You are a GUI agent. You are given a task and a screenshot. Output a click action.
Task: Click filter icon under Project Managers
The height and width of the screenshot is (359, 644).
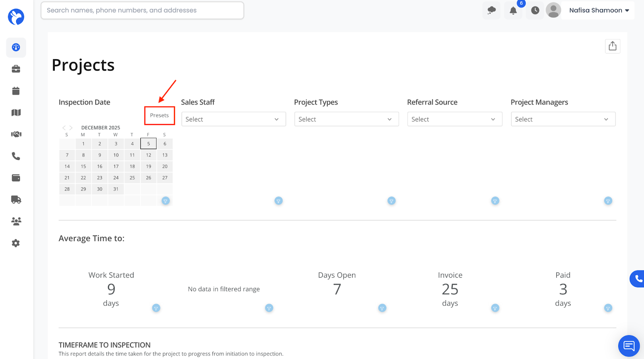click(608, 201)
